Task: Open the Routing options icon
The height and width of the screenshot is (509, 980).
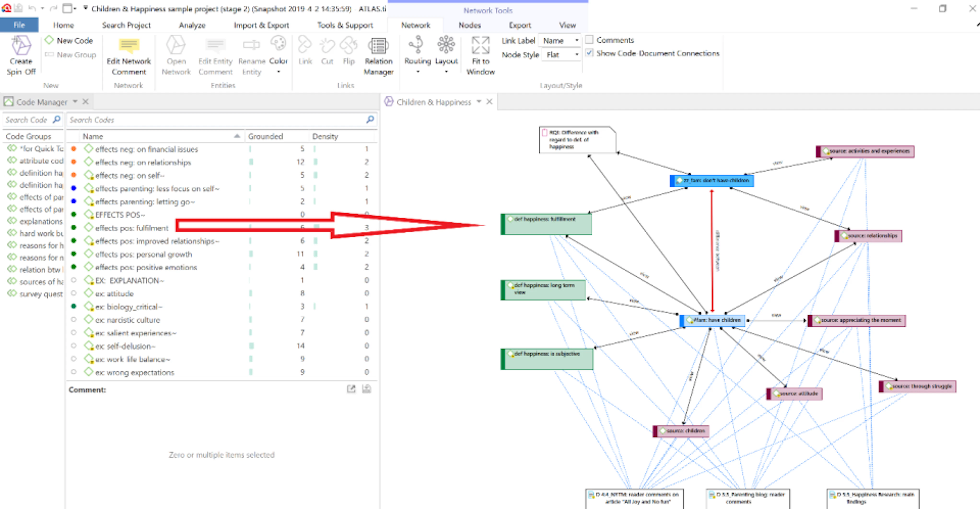Action: click(417, 45)
